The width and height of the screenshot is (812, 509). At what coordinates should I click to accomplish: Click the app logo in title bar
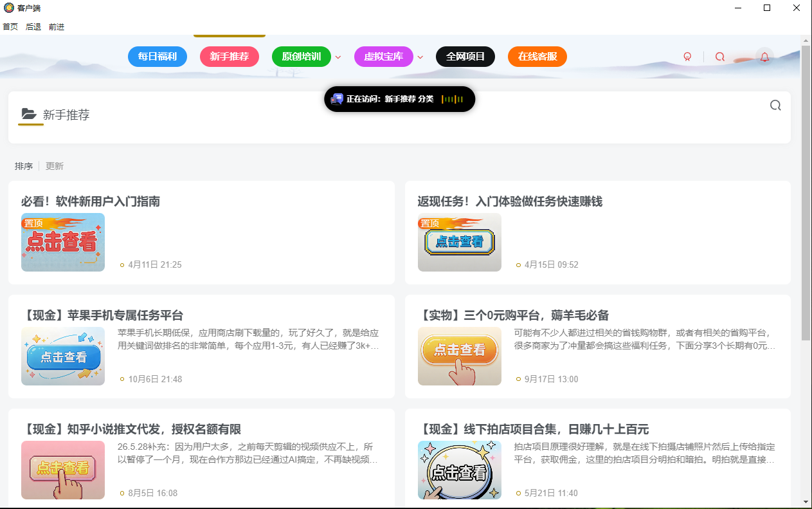pos(8,8)
